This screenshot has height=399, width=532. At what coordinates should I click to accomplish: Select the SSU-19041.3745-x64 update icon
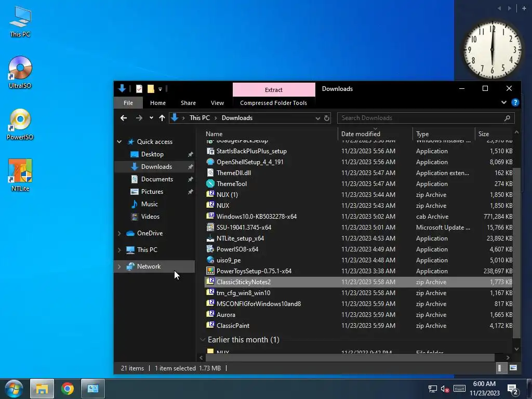(210, 227)
